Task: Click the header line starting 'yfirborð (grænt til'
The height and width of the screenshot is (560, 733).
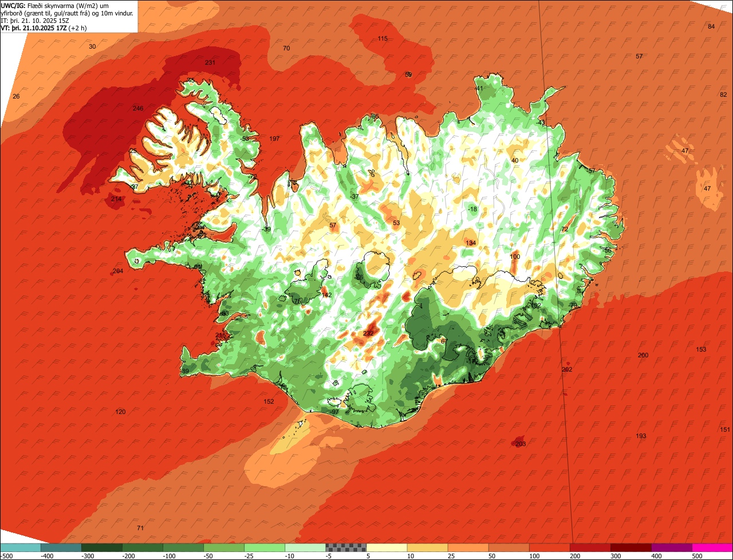Action: point(67,13)
